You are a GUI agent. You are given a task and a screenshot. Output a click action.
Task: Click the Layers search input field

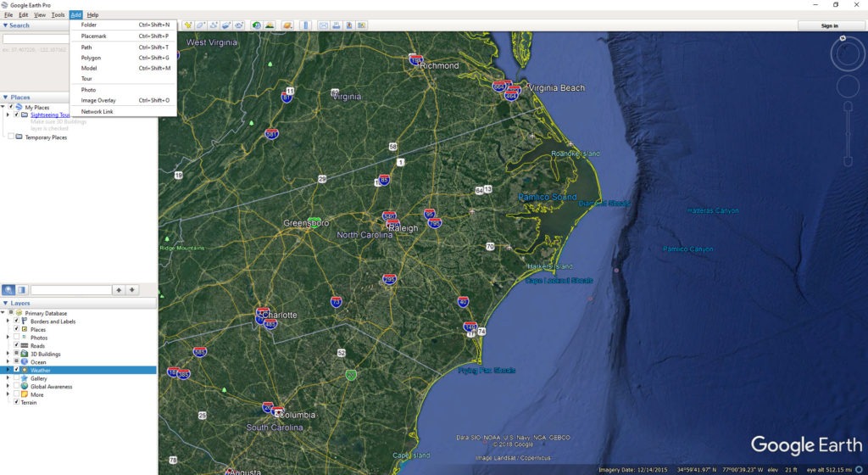coord(71,289)
